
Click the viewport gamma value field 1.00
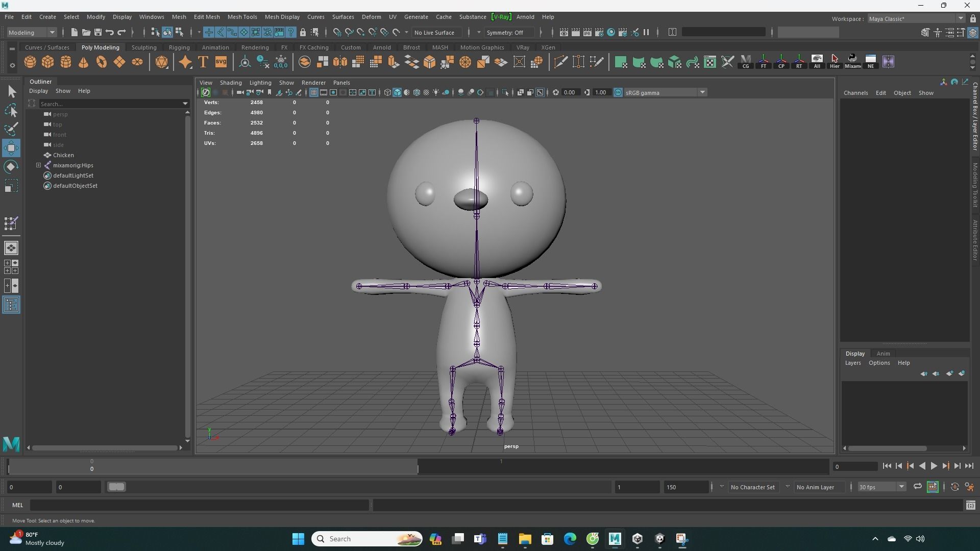click(x=601, y=92)
